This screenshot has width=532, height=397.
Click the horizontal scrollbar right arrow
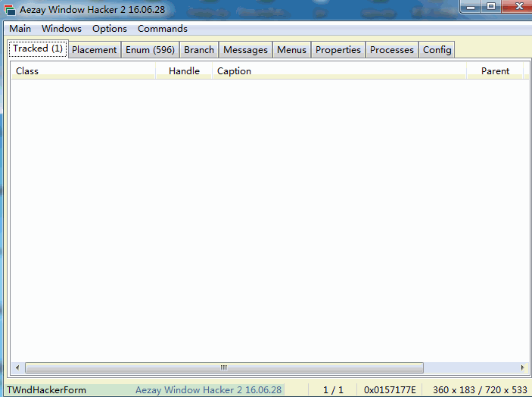[522, 367]
